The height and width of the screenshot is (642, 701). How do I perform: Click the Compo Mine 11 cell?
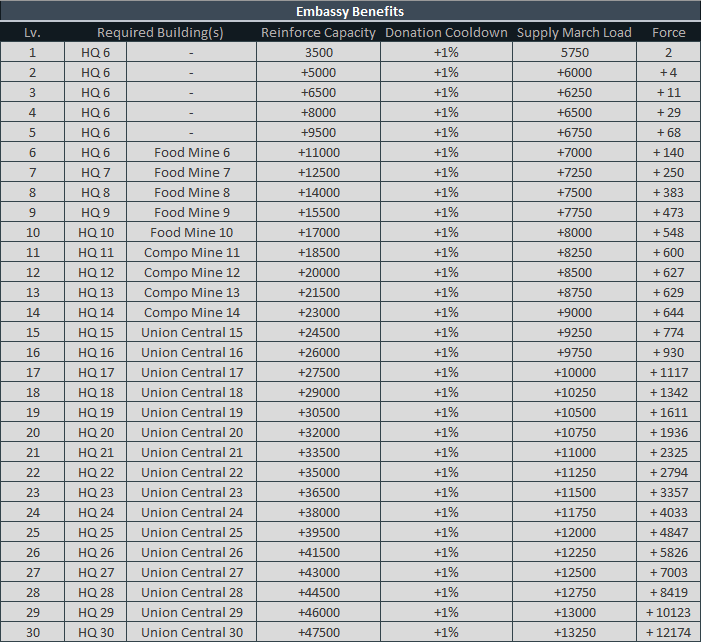[x=191, y=252]
